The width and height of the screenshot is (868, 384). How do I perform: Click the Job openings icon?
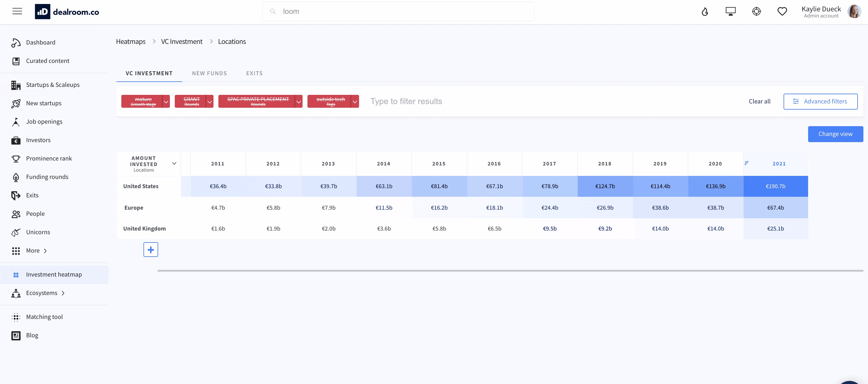(16, 122)
